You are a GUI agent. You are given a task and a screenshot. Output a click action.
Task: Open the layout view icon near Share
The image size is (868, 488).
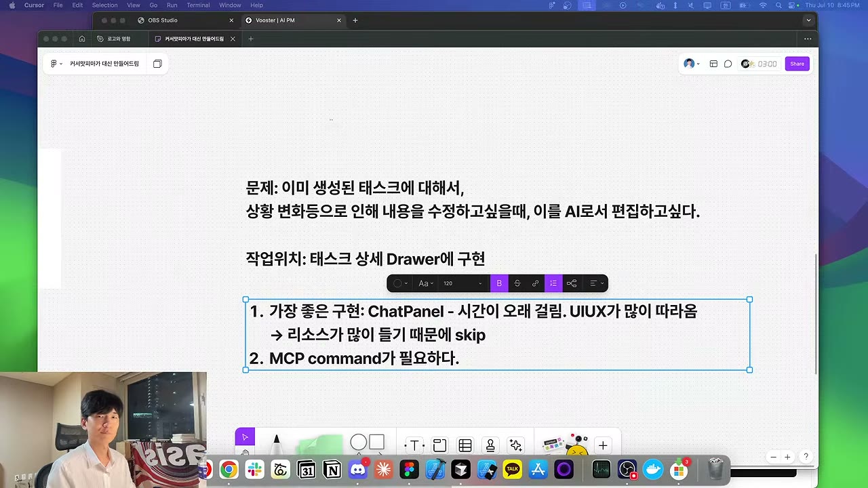[713, 64]
